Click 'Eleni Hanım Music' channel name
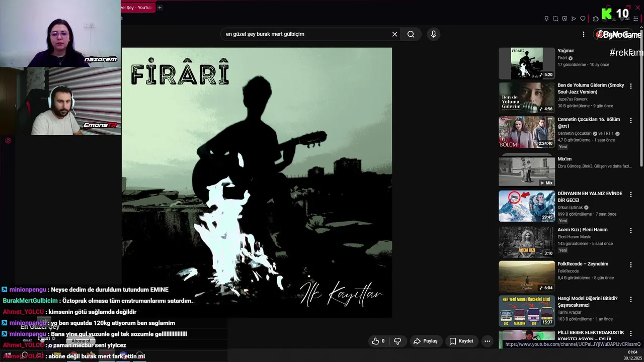Screen dimensions: 644x362 pyautogui.click(x=574, y=237)
